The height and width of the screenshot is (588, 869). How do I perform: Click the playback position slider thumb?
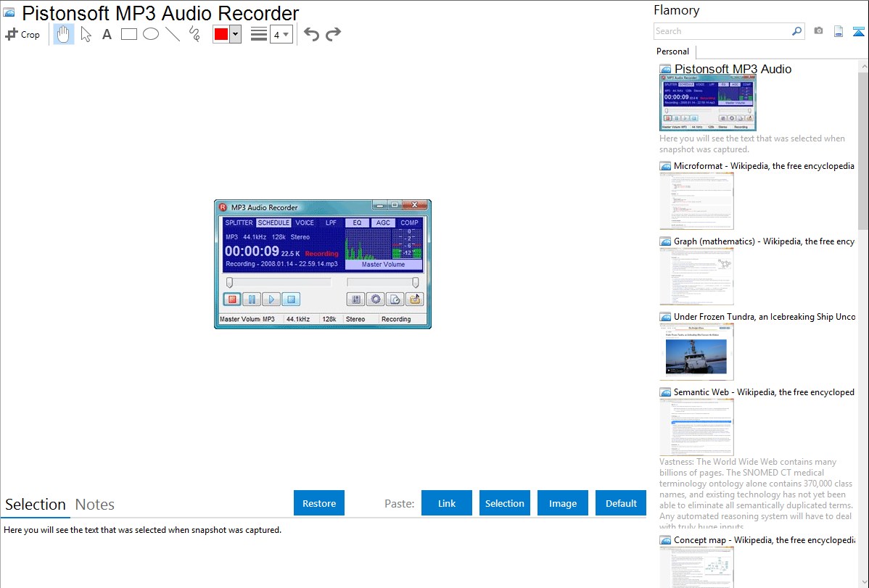point(229,283)
